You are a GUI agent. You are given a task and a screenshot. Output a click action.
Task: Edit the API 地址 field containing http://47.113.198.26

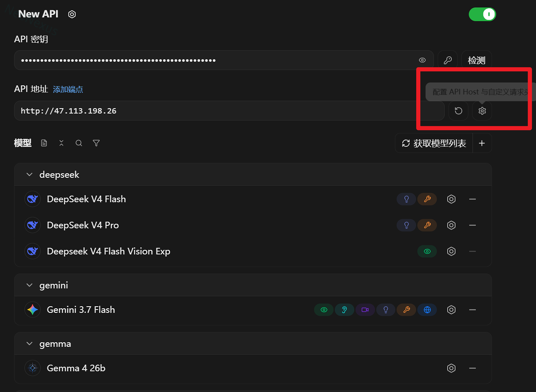(229, 111)
